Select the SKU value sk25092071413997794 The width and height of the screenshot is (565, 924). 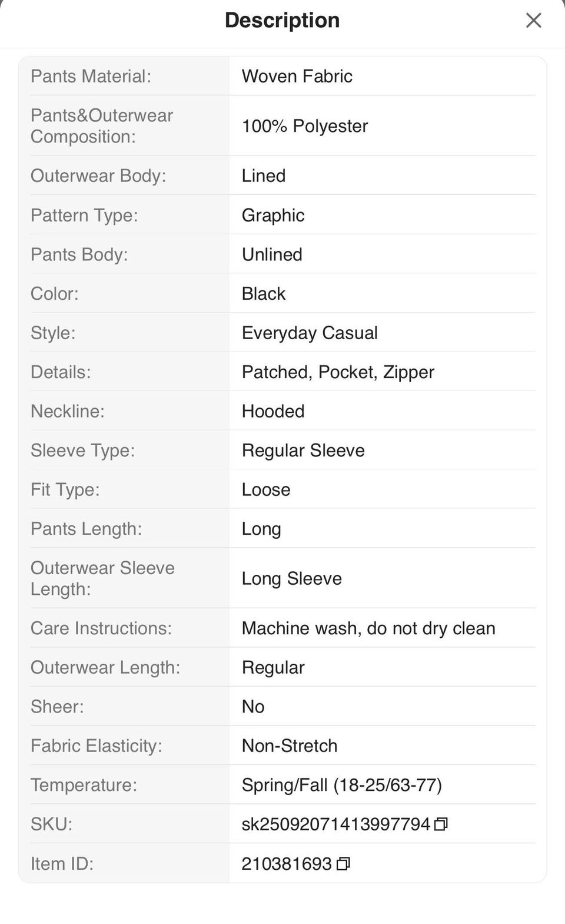pyautogui.click(x=335, y=824)
